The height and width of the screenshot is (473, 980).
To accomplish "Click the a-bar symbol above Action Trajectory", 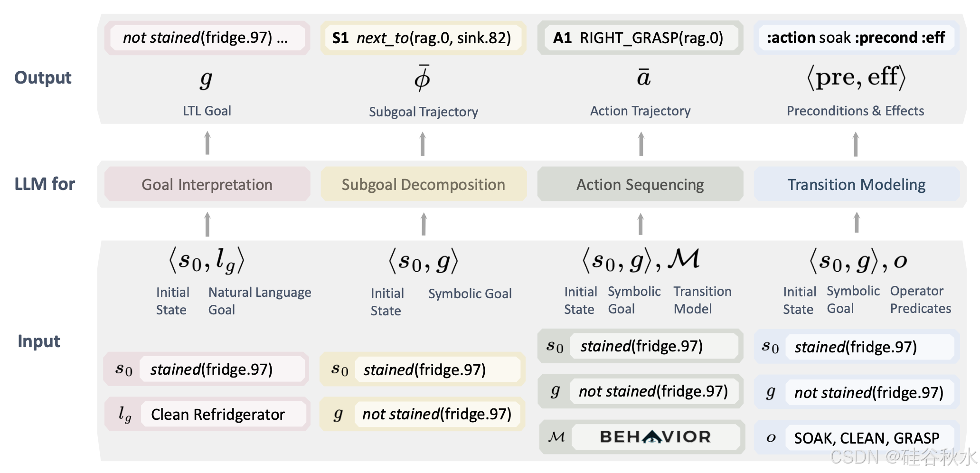I will tap(643, 77).
